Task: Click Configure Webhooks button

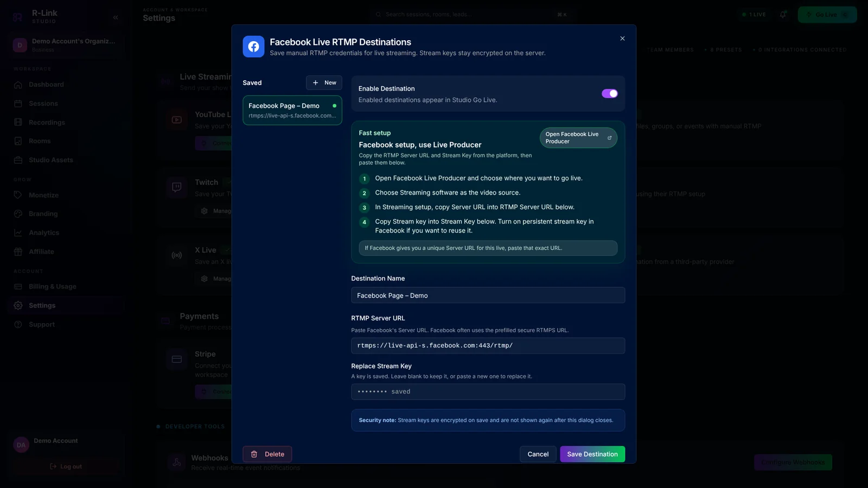Action: [793, 462]
